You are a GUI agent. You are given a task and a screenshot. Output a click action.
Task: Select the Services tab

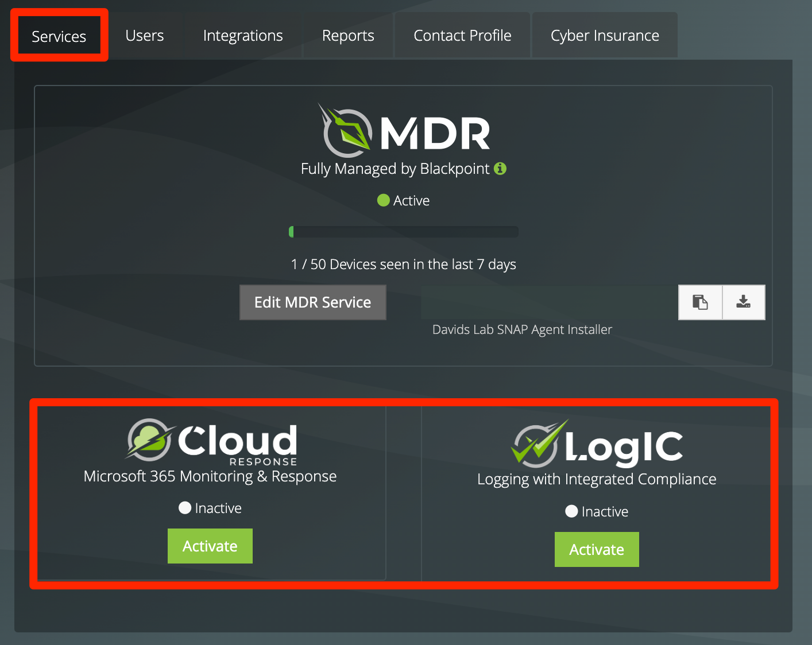59,35
